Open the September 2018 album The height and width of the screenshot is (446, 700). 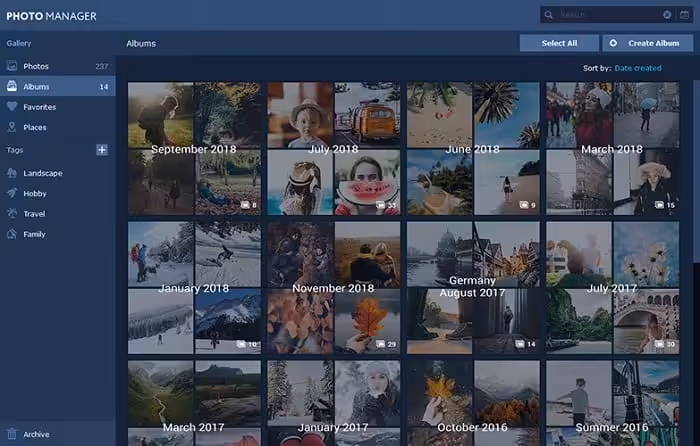[194, 149]
